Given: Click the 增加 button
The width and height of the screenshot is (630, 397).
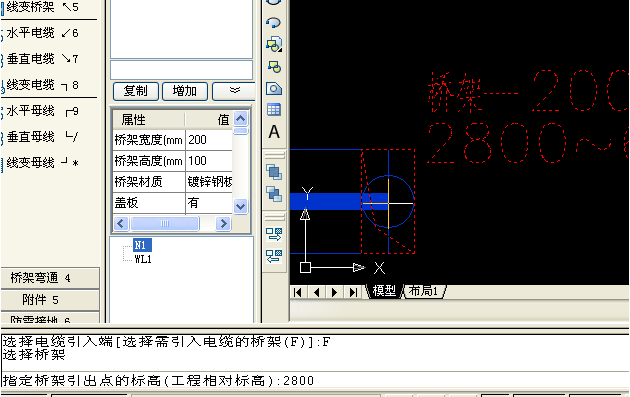Looking at the screenshot, I should pos(185,91).
